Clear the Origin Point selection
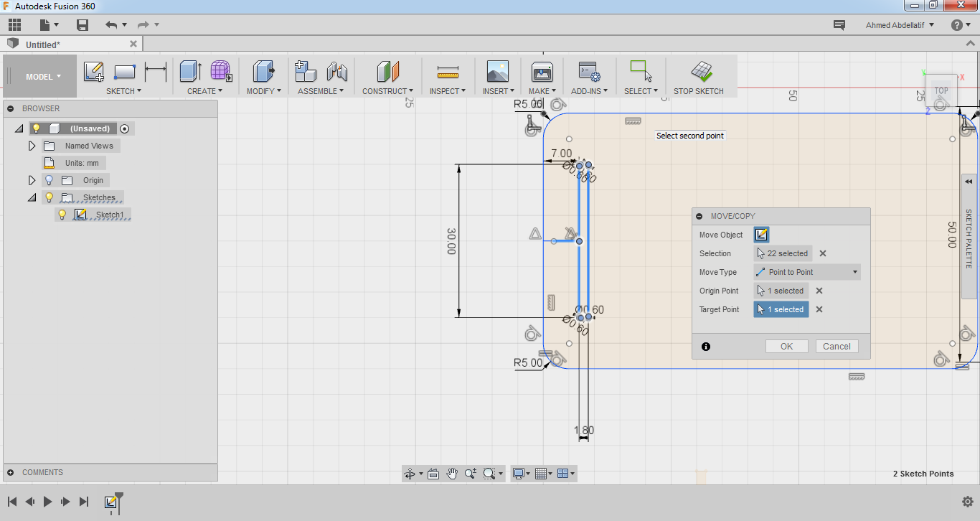The image size is (980, 521). 819,291
